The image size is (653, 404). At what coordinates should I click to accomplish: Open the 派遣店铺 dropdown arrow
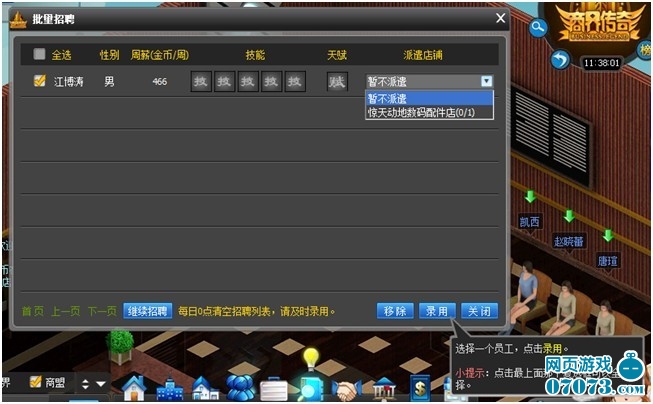tap(486, 82)
